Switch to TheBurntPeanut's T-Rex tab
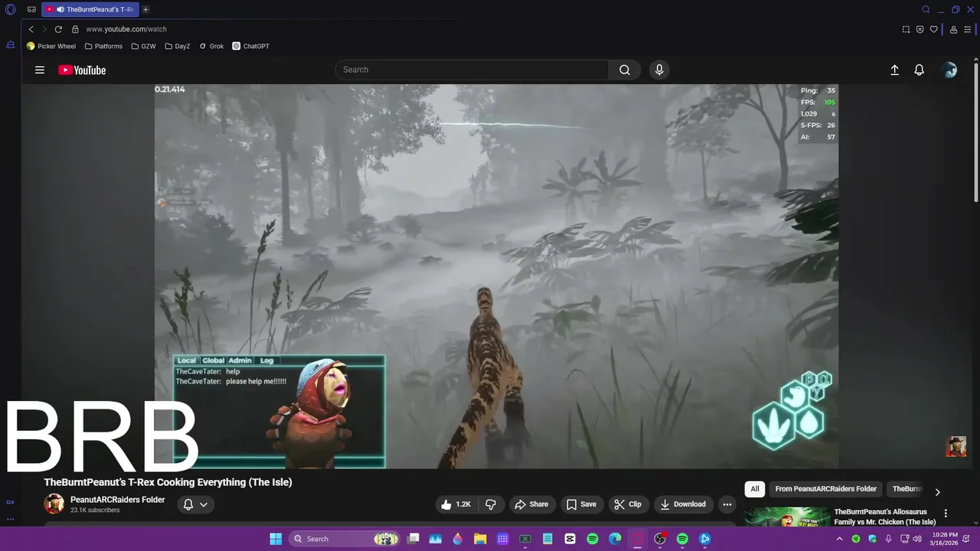The height and width of the screenshot is (551, 980). (90, 10)
